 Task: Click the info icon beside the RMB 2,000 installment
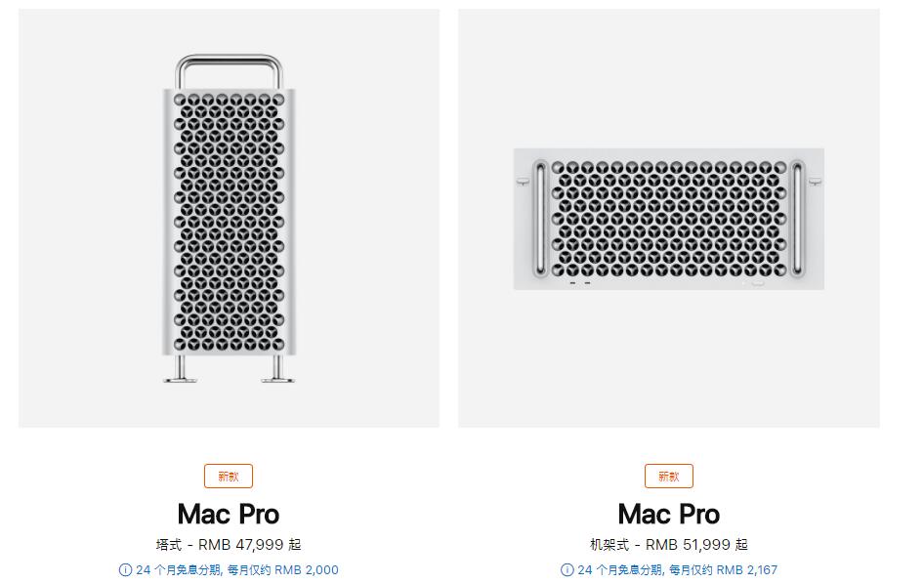pyautogui.click(x=125, y=570)
